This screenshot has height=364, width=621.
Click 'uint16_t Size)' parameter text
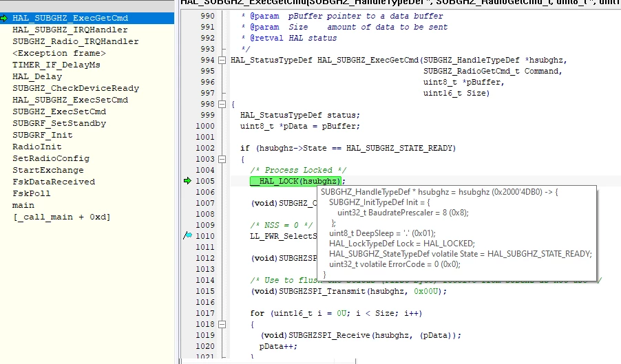(x=456, y=94)
